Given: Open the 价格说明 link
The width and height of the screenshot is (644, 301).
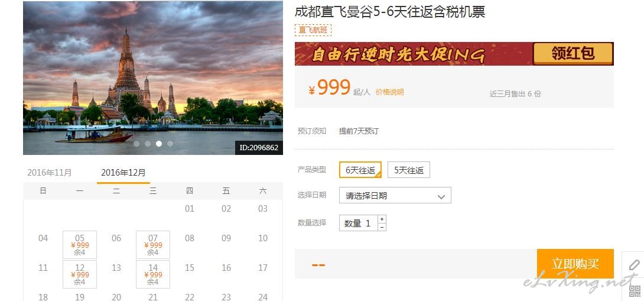Looking at the screenshot, I should tap(390, 92).
